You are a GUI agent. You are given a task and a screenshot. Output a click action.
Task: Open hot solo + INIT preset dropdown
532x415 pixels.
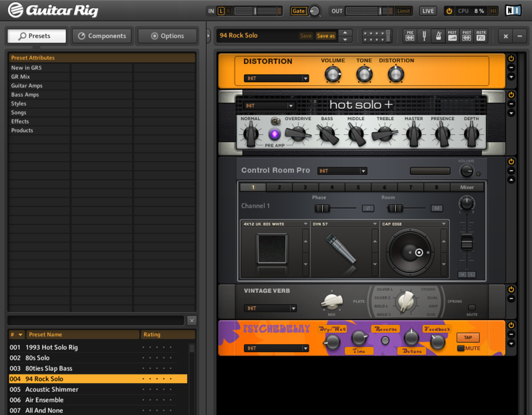[x=269, y=105]
